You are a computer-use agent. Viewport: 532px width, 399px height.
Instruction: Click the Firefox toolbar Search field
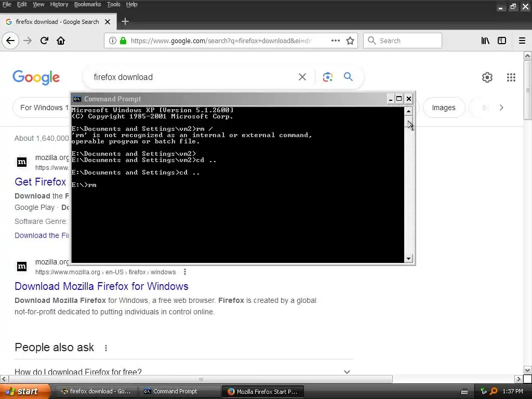(403, 41)
